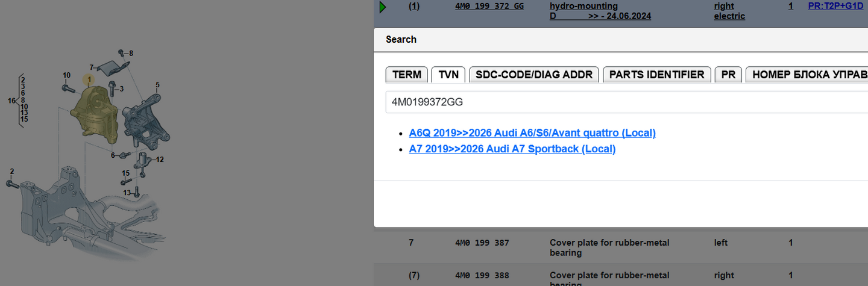
Task: Open the A6Q Audi A6/S6/Avant quattro link
Action: click(x=532, y=132)
